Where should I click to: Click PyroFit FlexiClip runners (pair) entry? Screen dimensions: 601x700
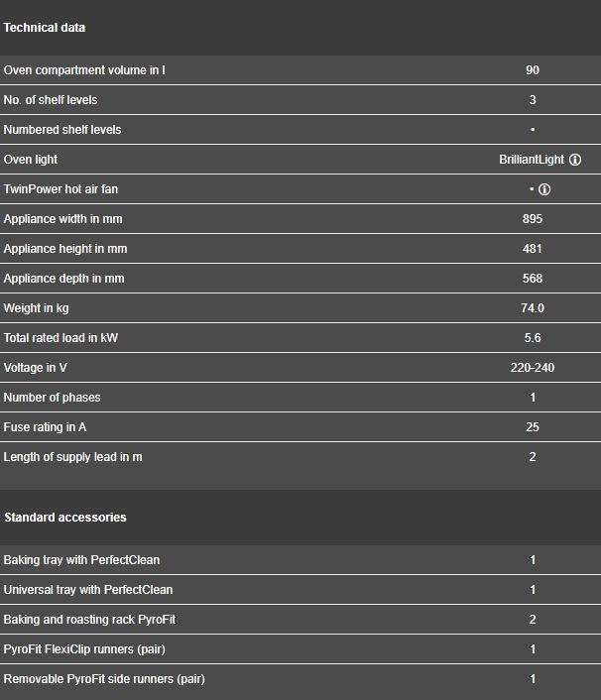pyautogui.click(x=84, y=649)
